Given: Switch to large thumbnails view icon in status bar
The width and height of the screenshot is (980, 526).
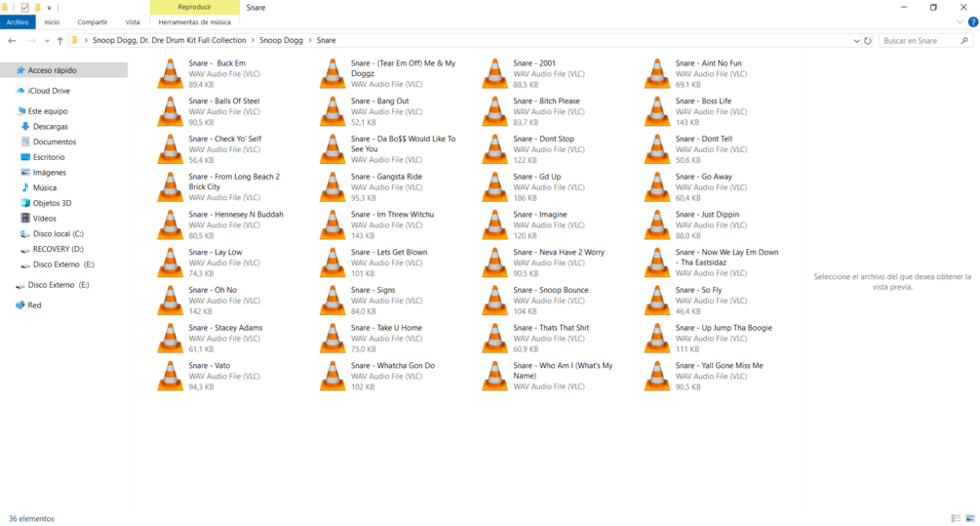Looking at the screenshot, I should 970,518.
